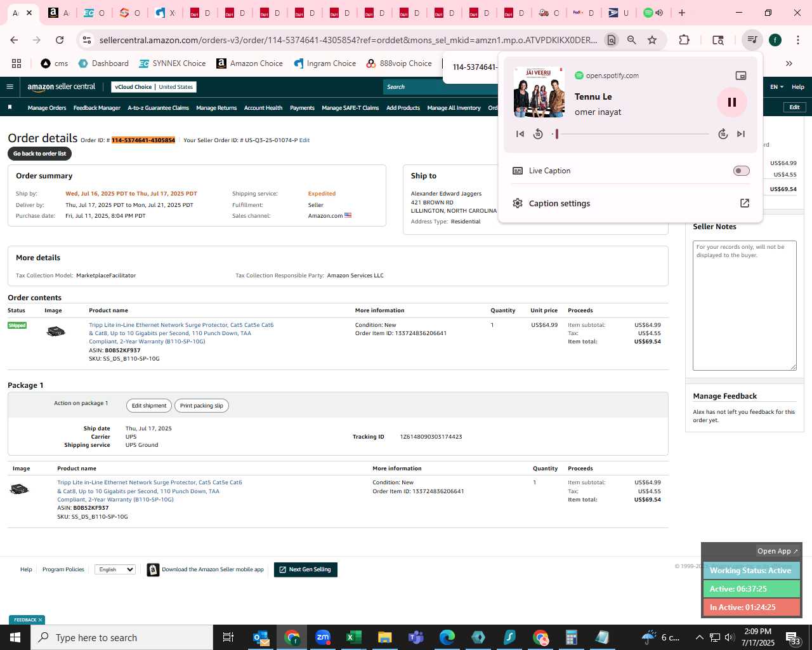Forward 10 seconds in media popup
This screenshot has width=812, height=650.
click(x=723, y=134)
